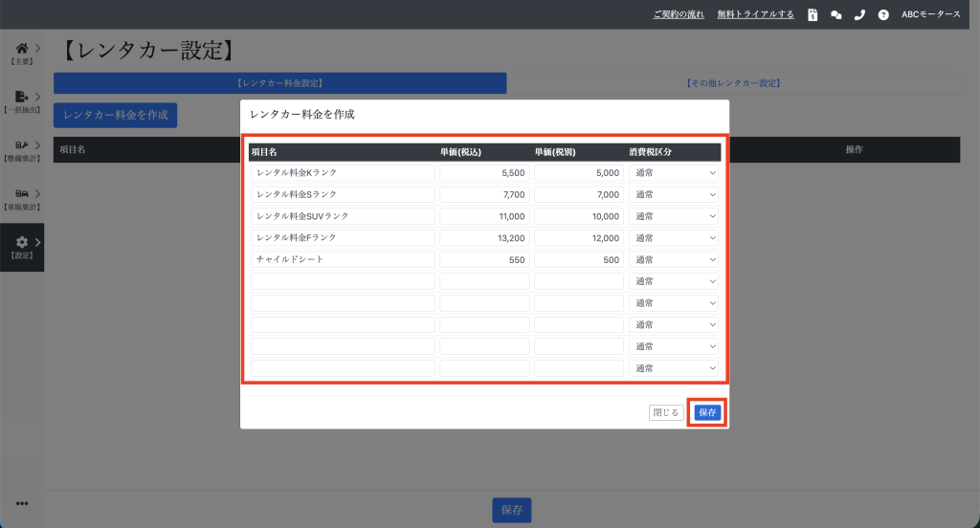
Task: Click the invoice document icon in top bar
Action: point(813,14)
